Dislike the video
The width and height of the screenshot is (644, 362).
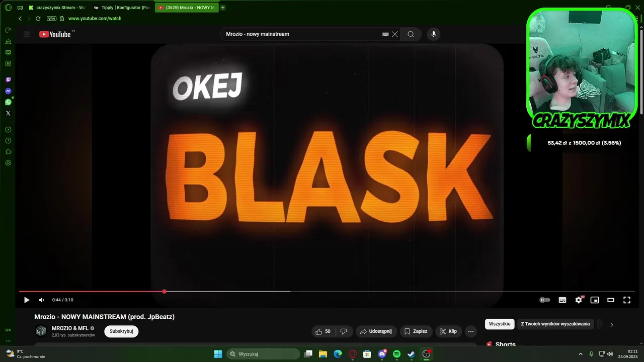[344, 331]
